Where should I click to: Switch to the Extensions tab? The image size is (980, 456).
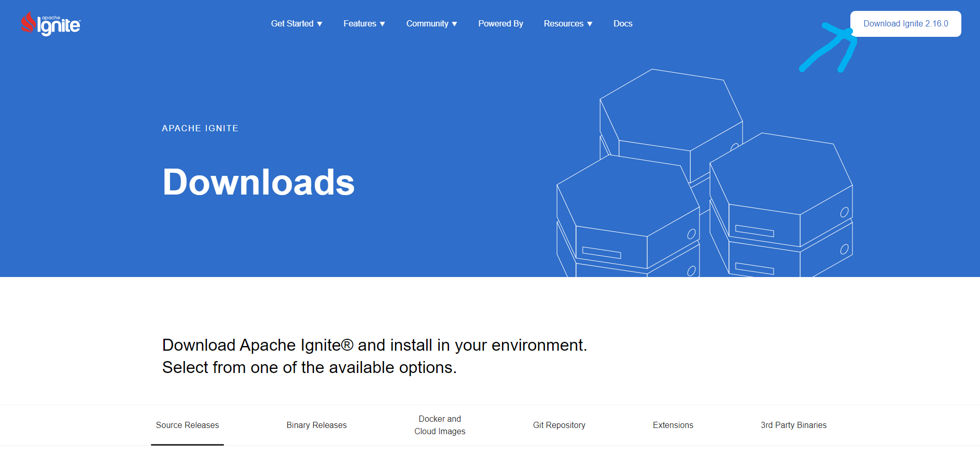pyautogui.click(x=673, y=425)
